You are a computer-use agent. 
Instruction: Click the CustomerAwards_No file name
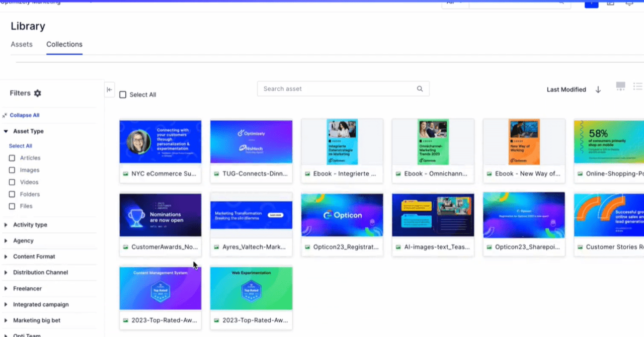click(165, 247)
